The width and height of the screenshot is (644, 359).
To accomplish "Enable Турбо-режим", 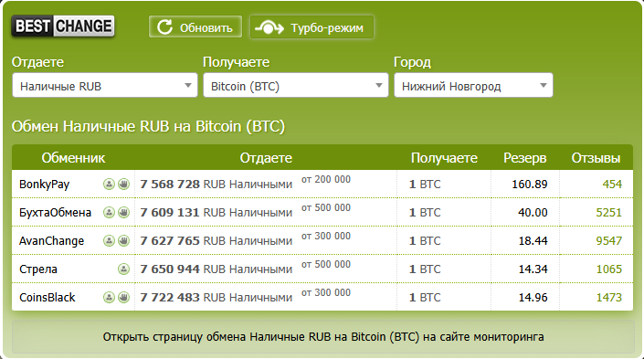I will [311, 27].
